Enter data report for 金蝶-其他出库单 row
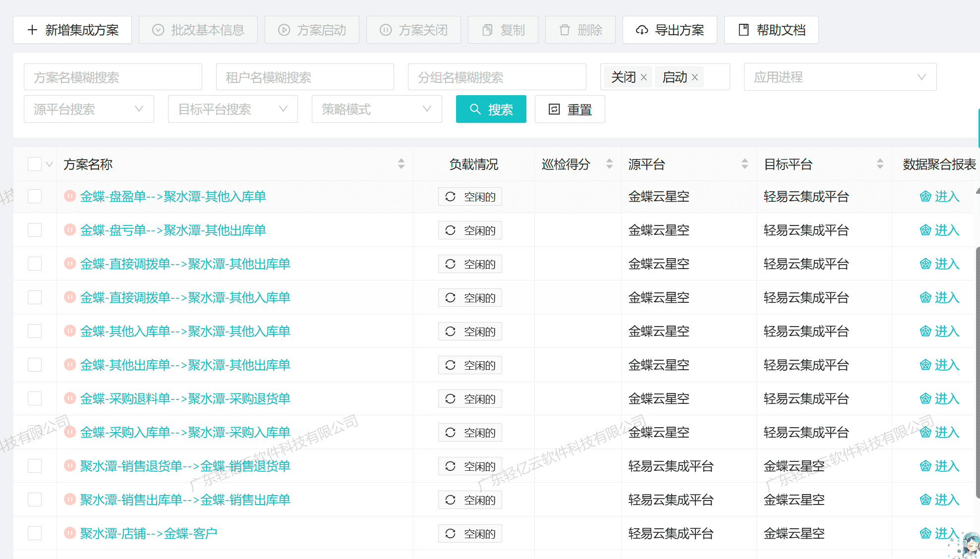980x559 pixels. 939,365
